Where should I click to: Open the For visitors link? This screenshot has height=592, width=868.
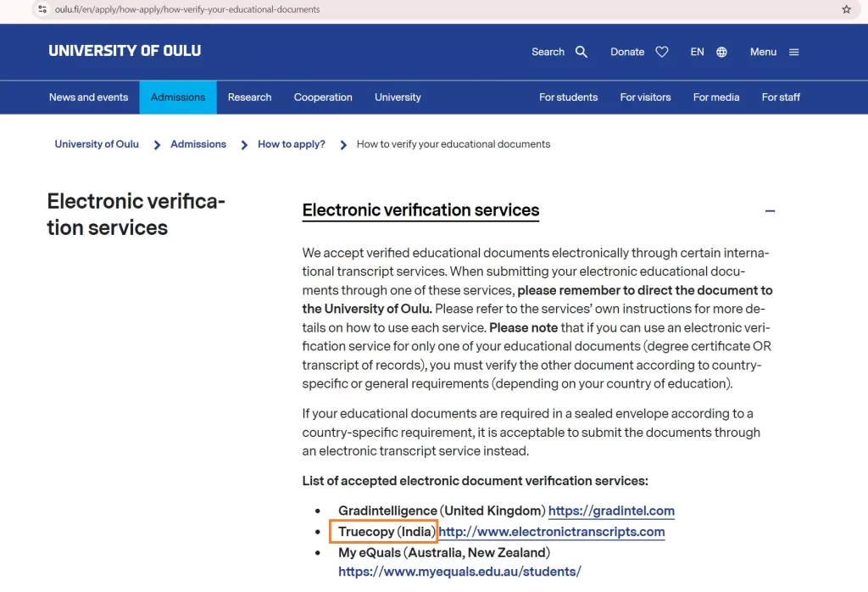click(645, 98)
